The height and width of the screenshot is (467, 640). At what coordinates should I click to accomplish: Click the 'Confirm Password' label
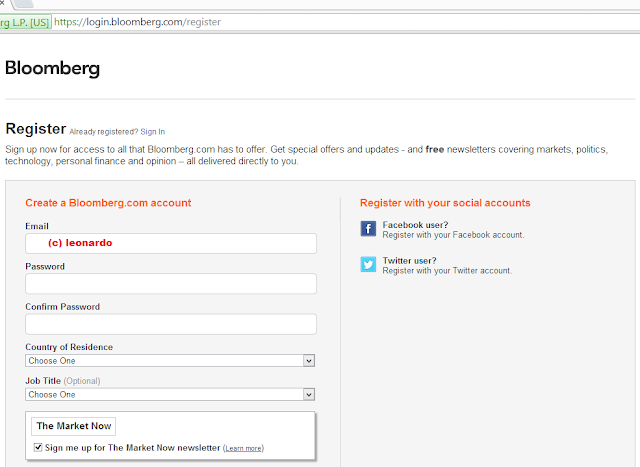(x=62, y=307)
